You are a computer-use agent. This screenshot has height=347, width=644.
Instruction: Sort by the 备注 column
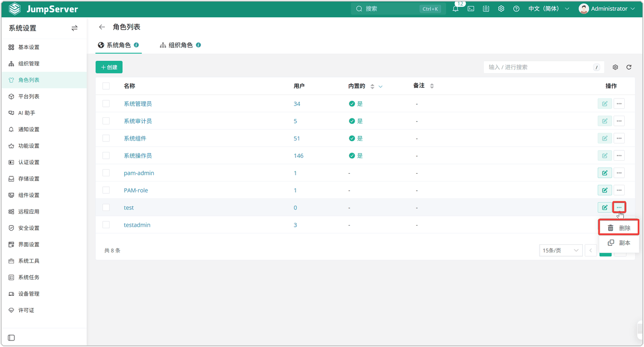coord(432,86)
